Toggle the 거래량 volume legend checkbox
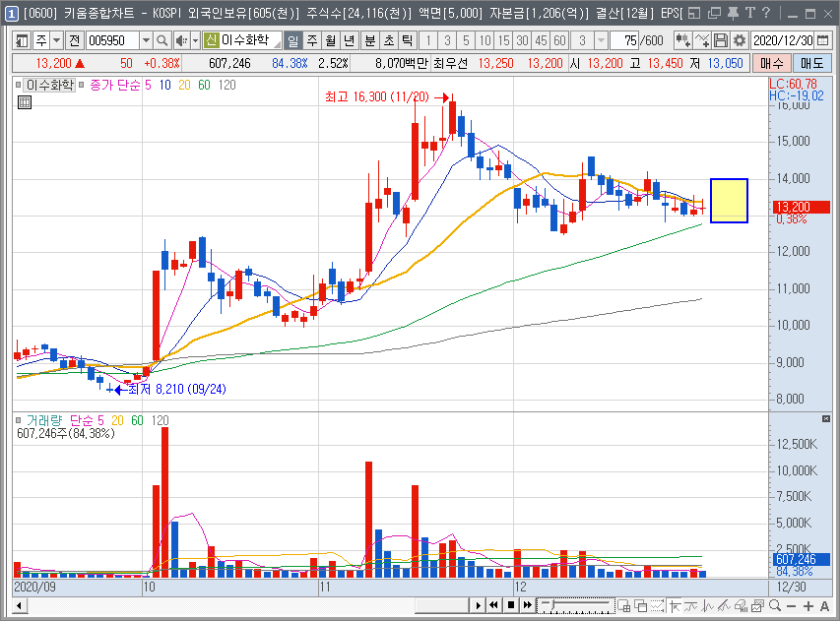This screenshot has width=840, height=621. click(18, 420)
